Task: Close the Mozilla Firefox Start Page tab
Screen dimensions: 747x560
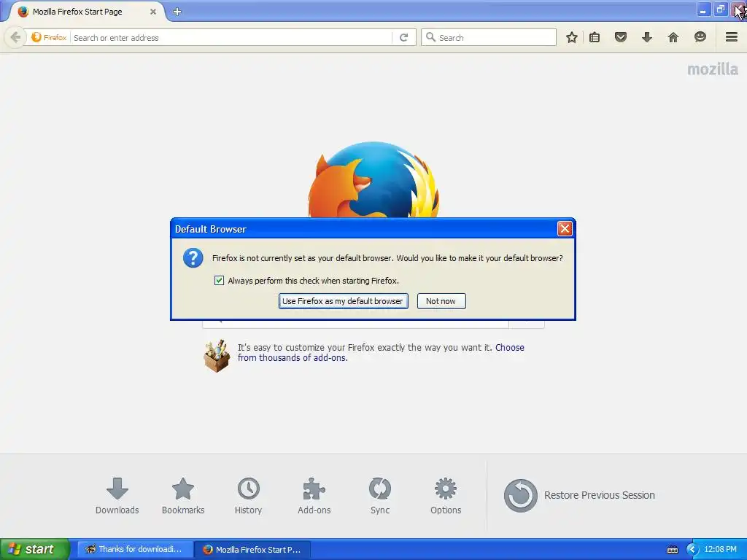Action: pos(153,12)
